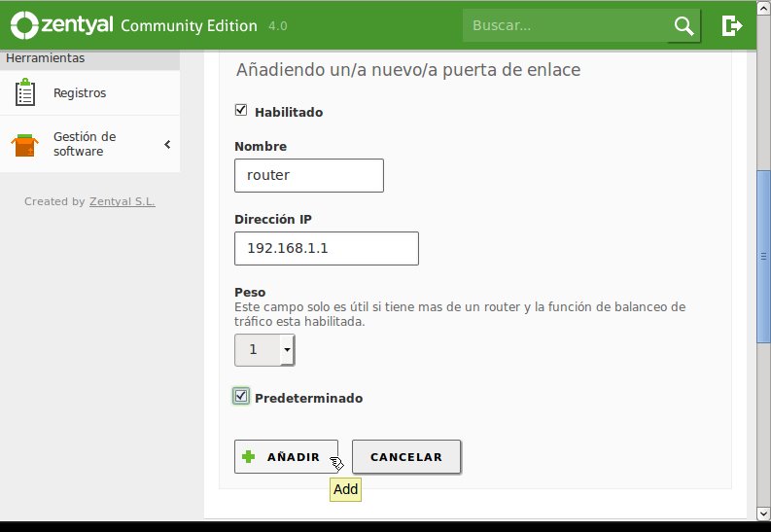This screenshot has width=771, height=532.
Task: Click the green plus icon on Añadir
Action: coord(249,457)
